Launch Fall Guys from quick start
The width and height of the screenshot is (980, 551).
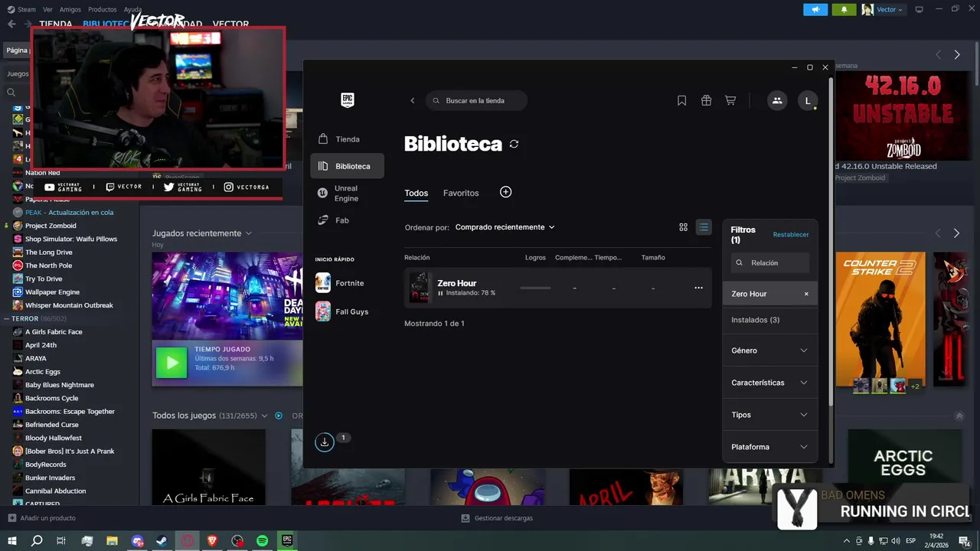pyautogui.click(x=342, y=311)
